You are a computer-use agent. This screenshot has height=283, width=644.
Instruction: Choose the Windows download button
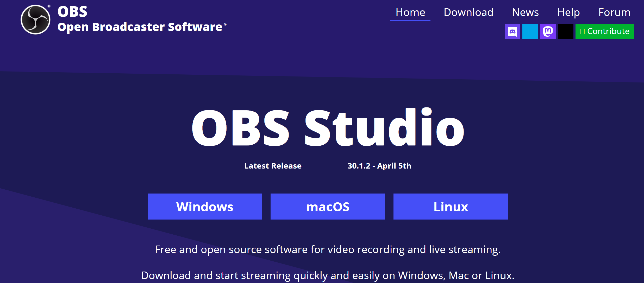click(x=205, y=207)
